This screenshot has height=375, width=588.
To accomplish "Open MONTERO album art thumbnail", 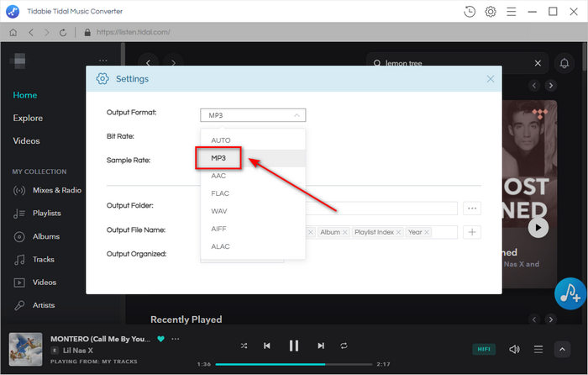I will (x=25, y=349).
